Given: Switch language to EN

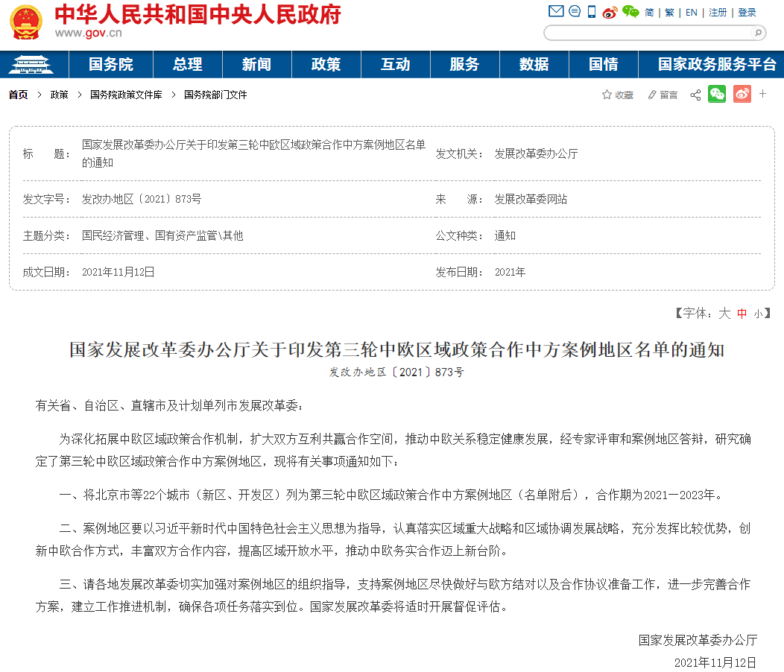Looking at the screenshot, I should [x=691, y=12].
